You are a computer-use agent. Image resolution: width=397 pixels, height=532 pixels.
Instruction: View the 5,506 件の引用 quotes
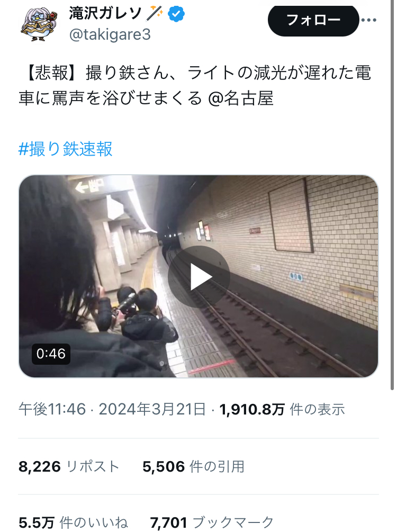pos(193,466)
